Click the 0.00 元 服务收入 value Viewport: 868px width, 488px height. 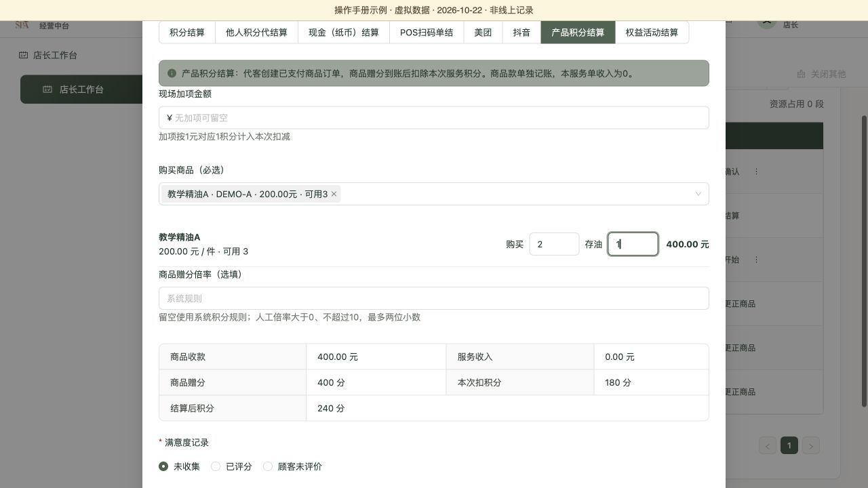point(620,357)
